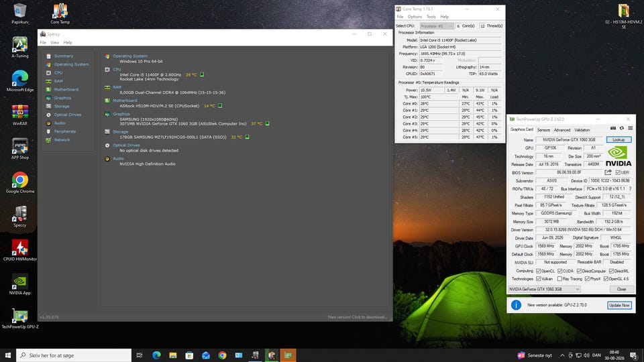Open TechPowerUp GPU-Z desktop shortcut

pos(19,318)
